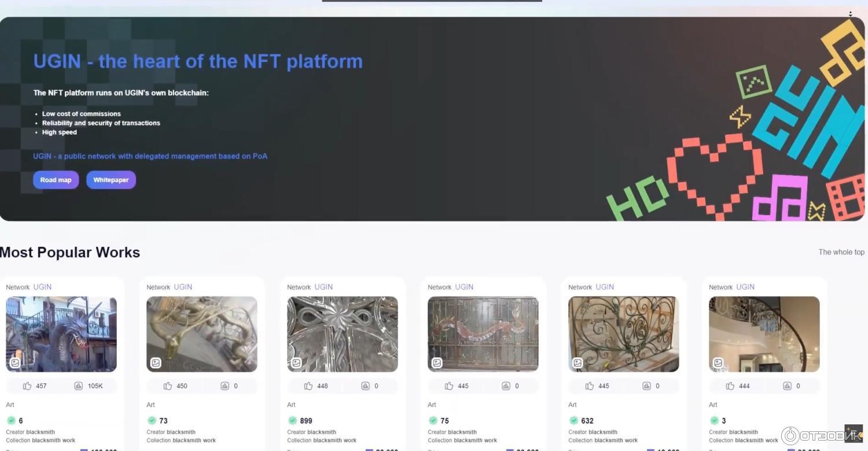Screen dimensions: 868x451
Task: Like the work with 450 likes
Action: coord(168,386)
